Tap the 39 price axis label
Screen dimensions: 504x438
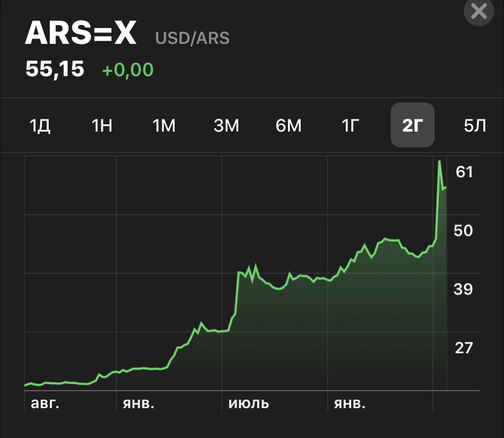[463, 289]
